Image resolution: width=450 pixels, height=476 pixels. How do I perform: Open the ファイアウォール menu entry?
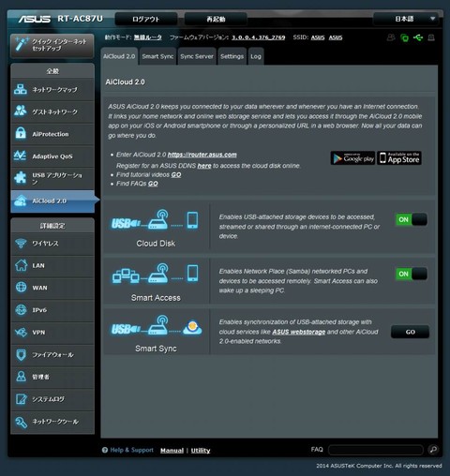click(52, 355)
